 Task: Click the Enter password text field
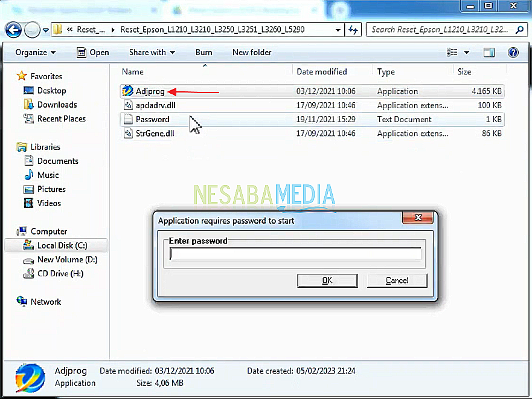295,255
